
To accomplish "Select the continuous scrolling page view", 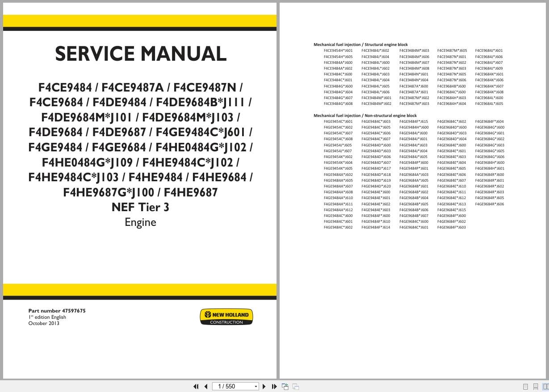I will [535, 386].
